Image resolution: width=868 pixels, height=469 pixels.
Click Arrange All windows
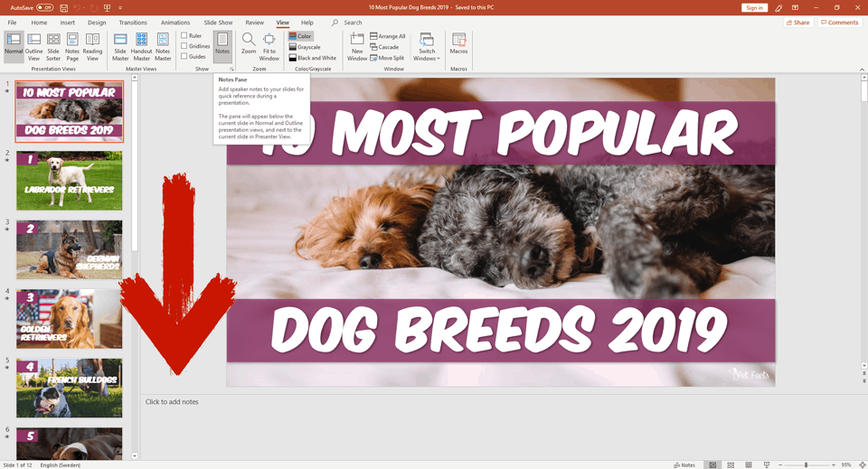point(388,36)
